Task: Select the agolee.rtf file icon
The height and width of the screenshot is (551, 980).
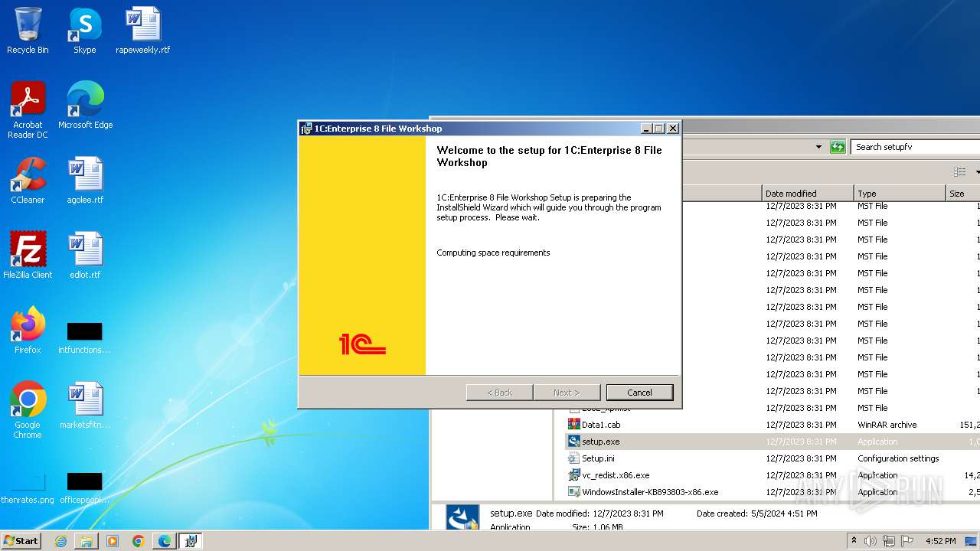Action: 85,181
